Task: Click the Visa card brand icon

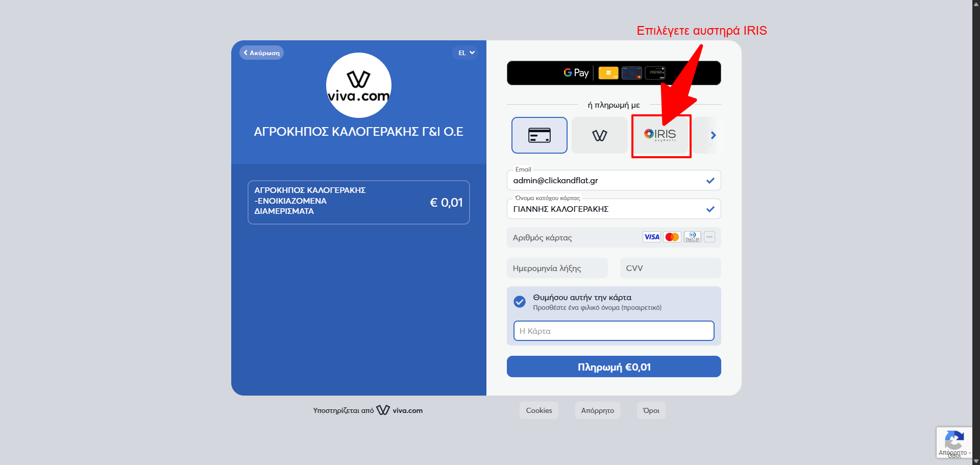Action: pyautogui.click(x=651, y=237)
